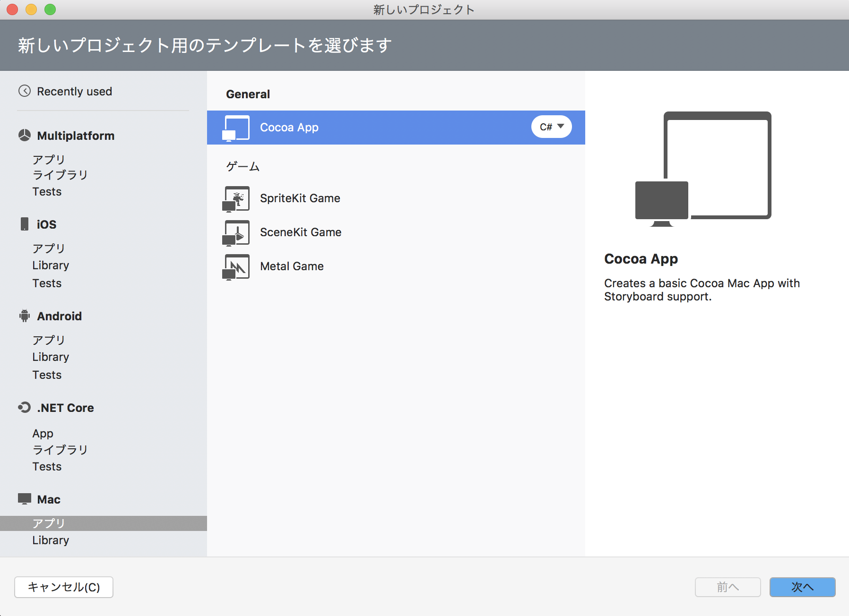Viewport: 849px width, 616px height.
Task: Select Library under iOS
Action: pyautogui.click(x=51, y=265)
